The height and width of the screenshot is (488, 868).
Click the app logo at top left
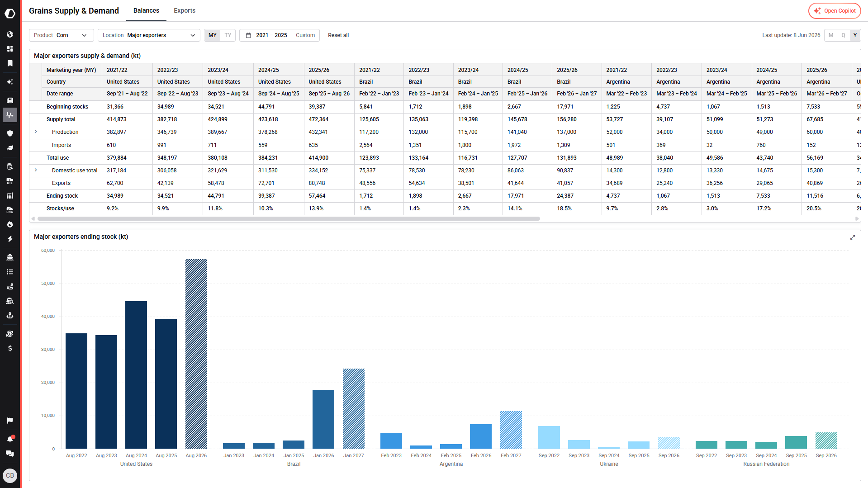(x=10, y=14)
